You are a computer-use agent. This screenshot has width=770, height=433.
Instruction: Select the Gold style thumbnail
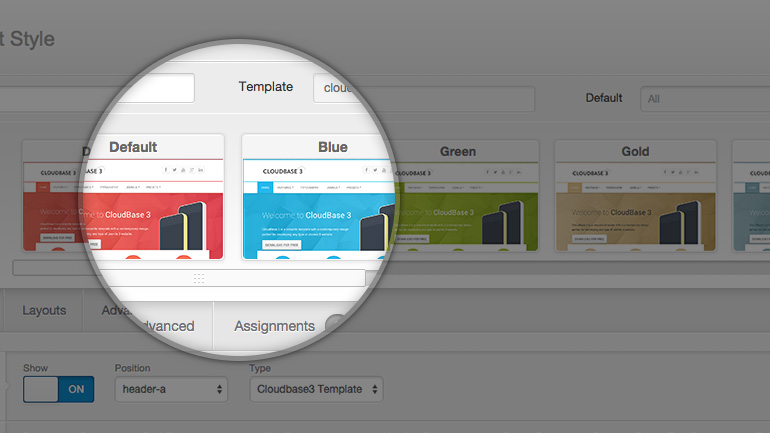point(635,196)
